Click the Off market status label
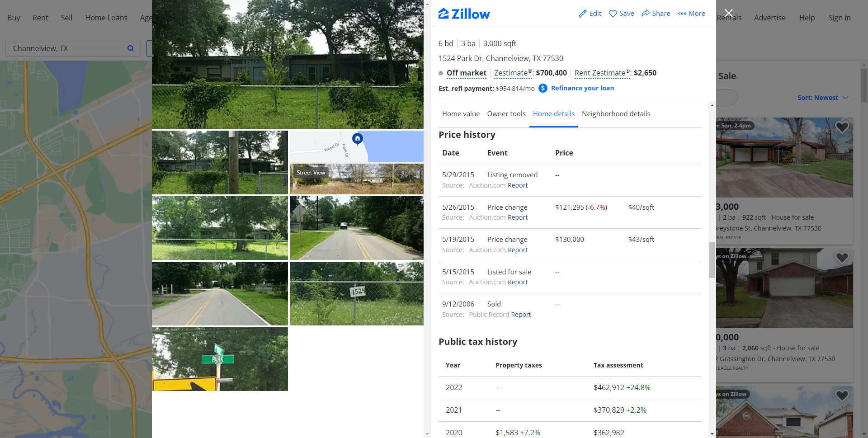 (466, 73)
